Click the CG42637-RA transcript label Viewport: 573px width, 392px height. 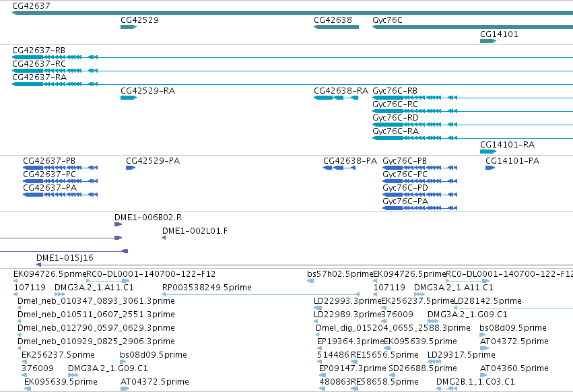pyautogui.click(x=40, y=77)
